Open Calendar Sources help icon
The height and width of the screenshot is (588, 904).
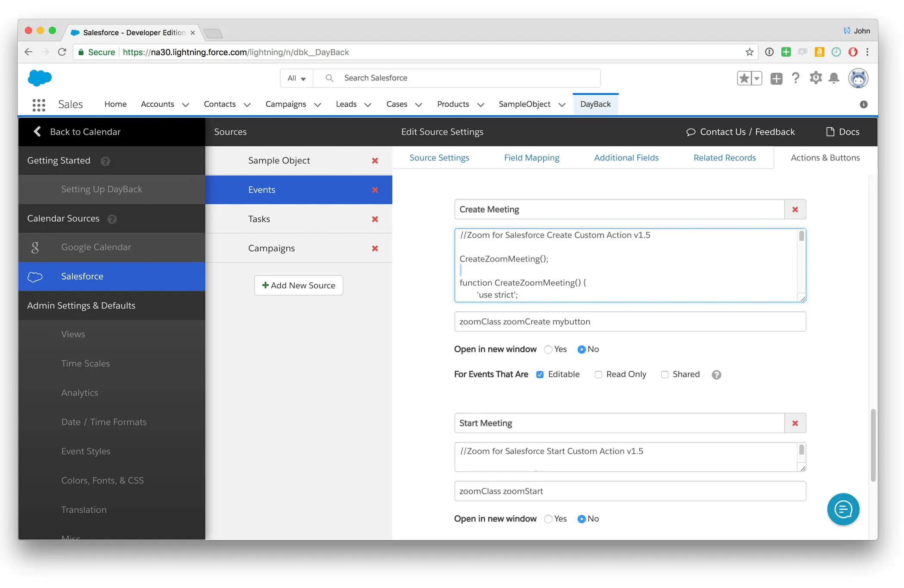pyautogui.click(x=112, y=219)
